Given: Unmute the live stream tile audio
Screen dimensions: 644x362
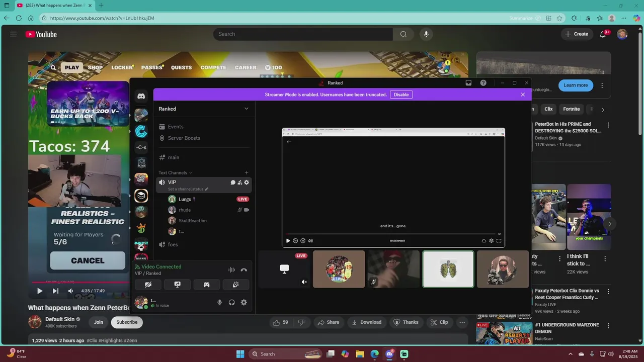Looking at the screenshot, I should coord(304,282).
